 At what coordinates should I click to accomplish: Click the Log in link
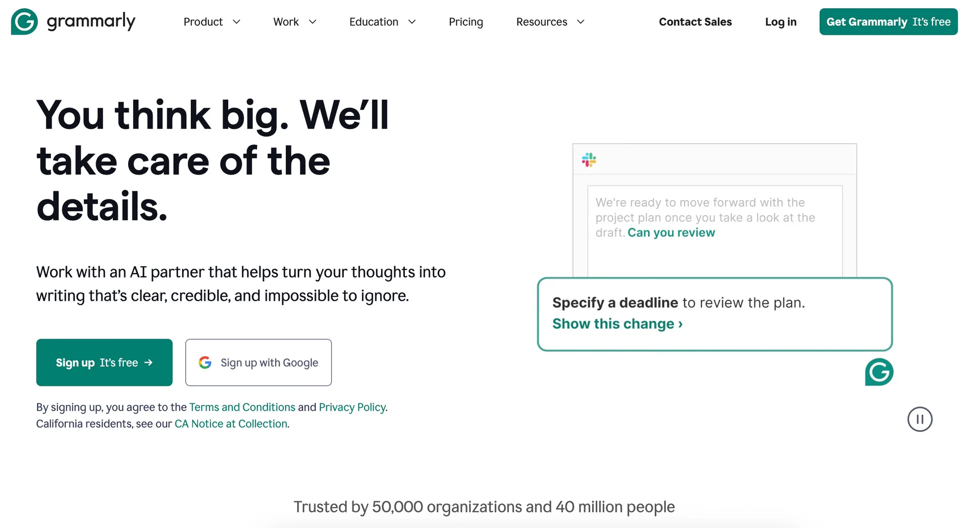(780, 22)
